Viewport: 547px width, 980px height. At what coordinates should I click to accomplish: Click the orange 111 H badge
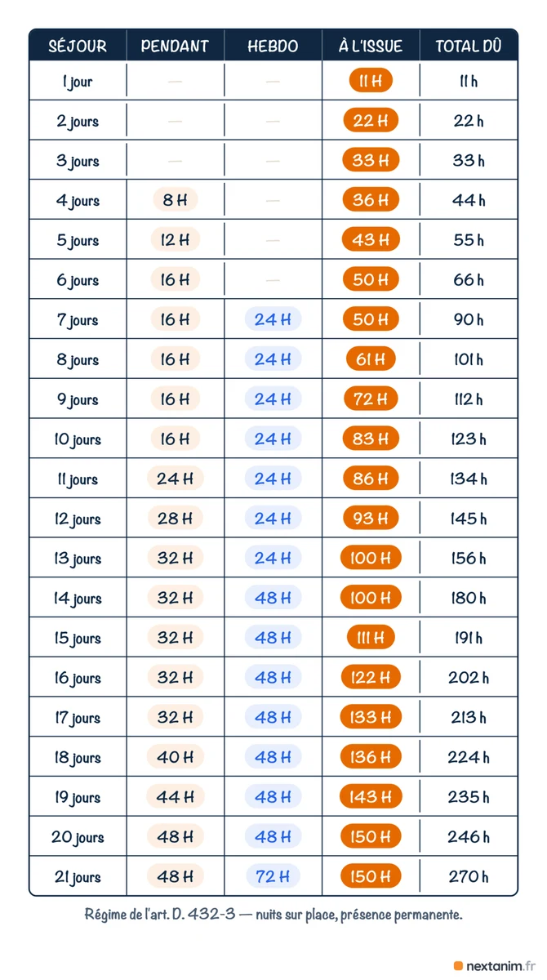[x=371, y=639]
